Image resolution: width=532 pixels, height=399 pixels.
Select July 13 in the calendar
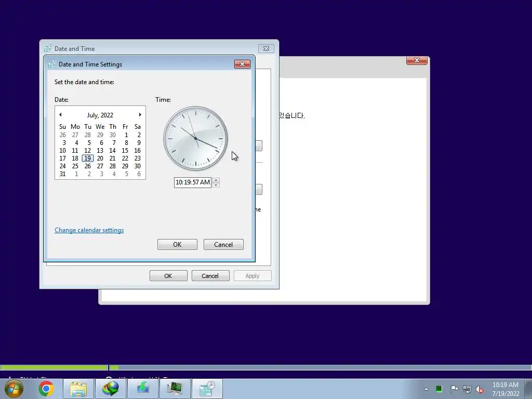pyautogui.click(x=100, y=150)
